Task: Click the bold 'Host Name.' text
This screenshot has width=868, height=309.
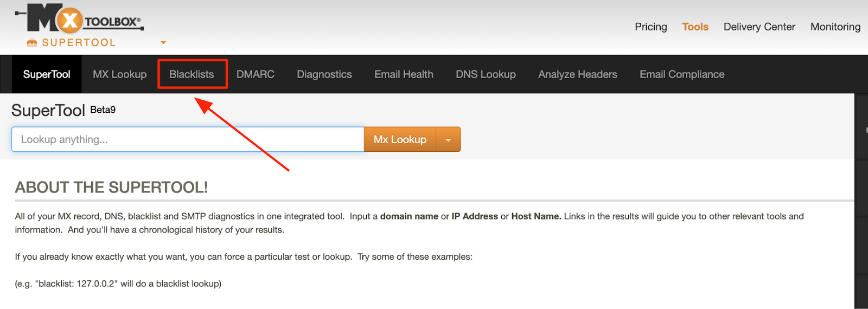Action: (x=536, y=216)
